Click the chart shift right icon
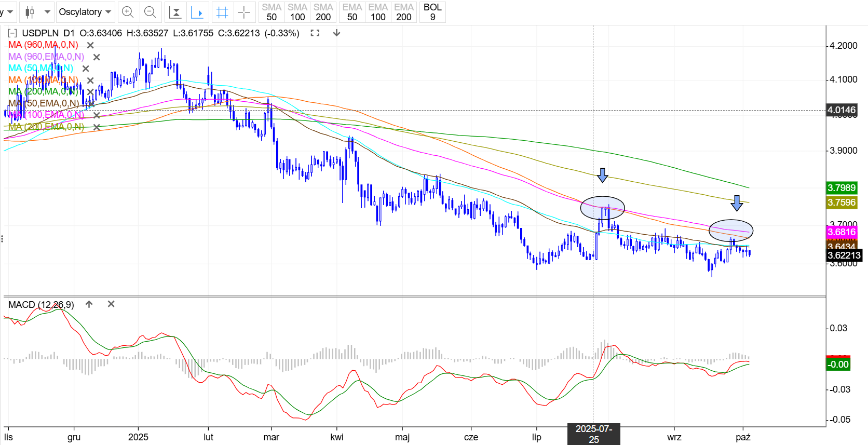Screen dimensions: 868x445 tap(197, 12)
